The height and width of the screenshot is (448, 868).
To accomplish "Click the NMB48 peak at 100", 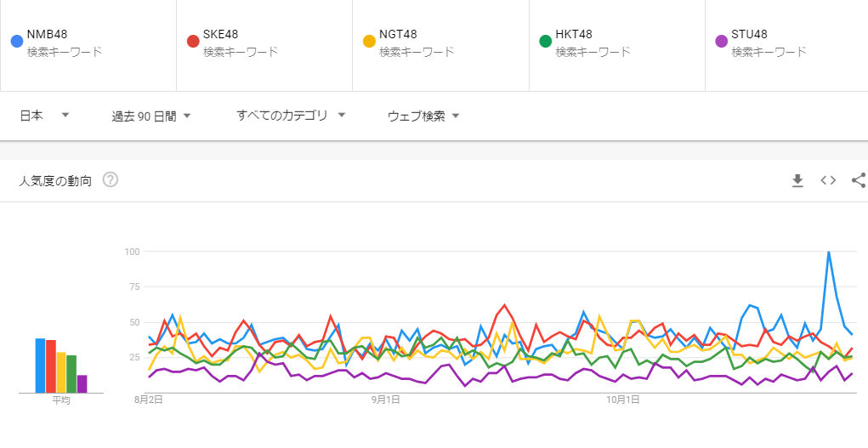I will (x=828, y=252).
